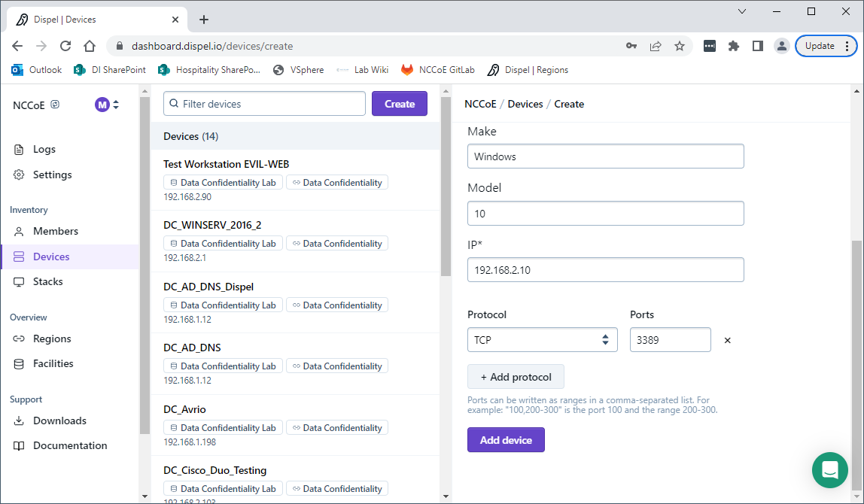Click the + Add protocol button
This screenshot has width=864, height=504.
pos(516,377)
